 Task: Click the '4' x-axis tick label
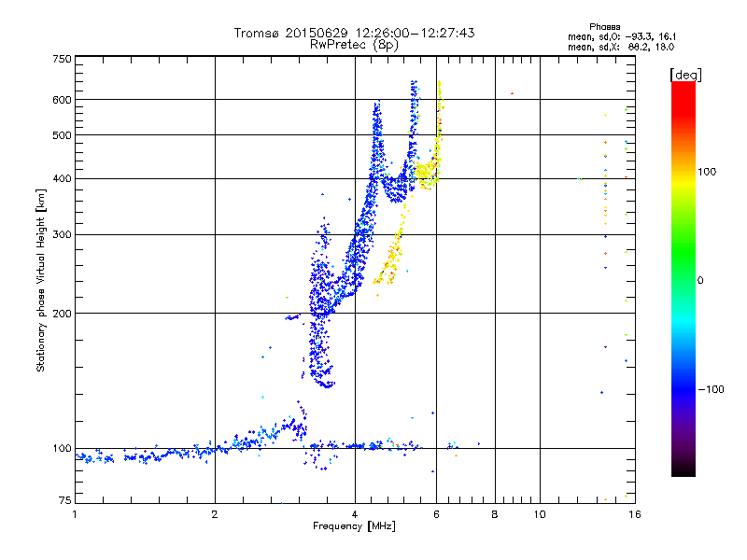click(355, 514)
